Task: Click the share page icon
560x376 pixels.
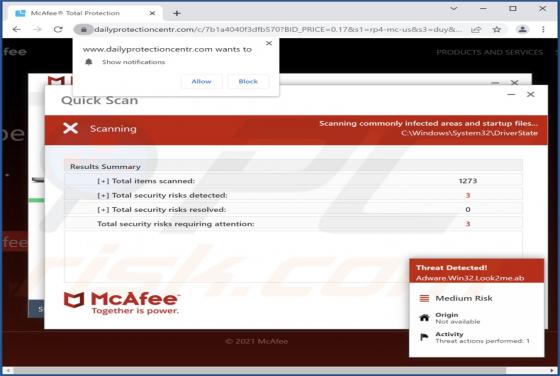Action: click(476, 30)
